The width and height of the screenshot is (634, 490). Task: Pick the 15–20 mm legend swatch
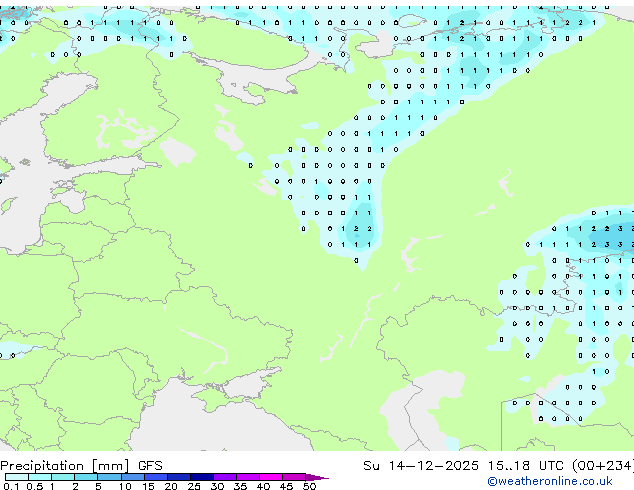click(156, 477)
